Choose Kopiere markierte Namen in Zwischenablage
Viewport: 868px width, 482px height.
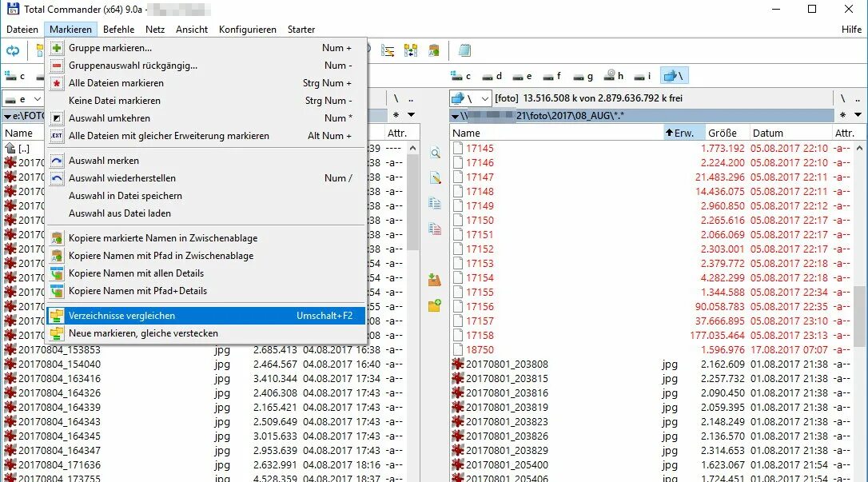(x=206, y=238)
